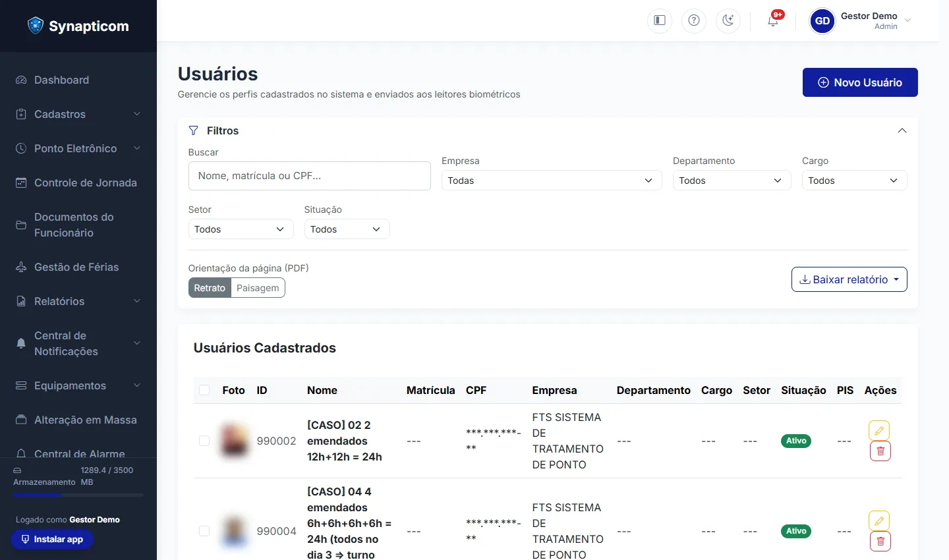Check the row checkbox for user 990002

(204, 441)
